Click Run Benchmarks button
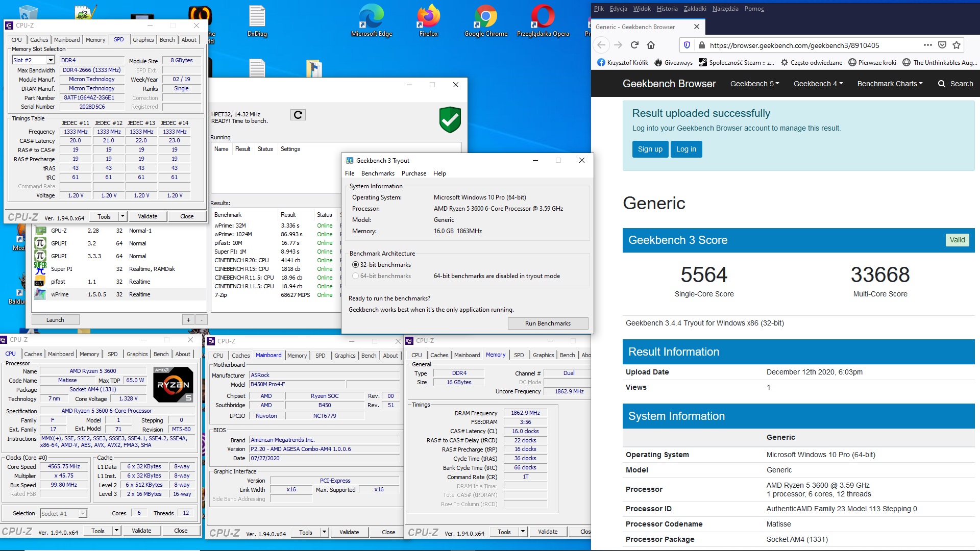Viewport: 980px width, 551px height. pyautogui.click(x=548, y=323)
